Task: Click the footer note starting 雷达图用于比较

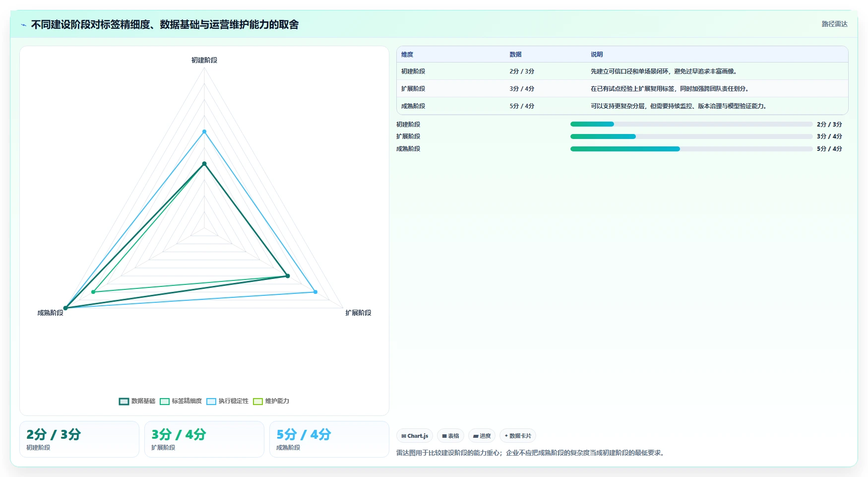Action: [x=531, y=453]
